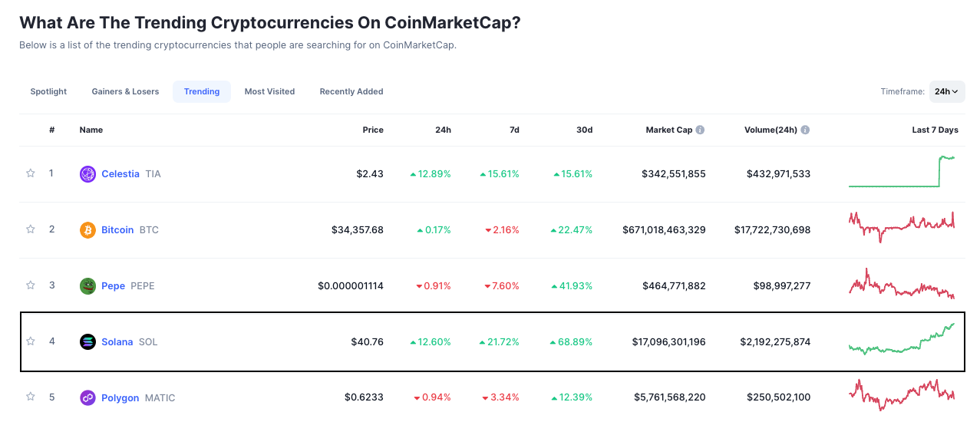980x422 pixels.
Task: Open the Most Visited tab
Action: tap(269, 92)
